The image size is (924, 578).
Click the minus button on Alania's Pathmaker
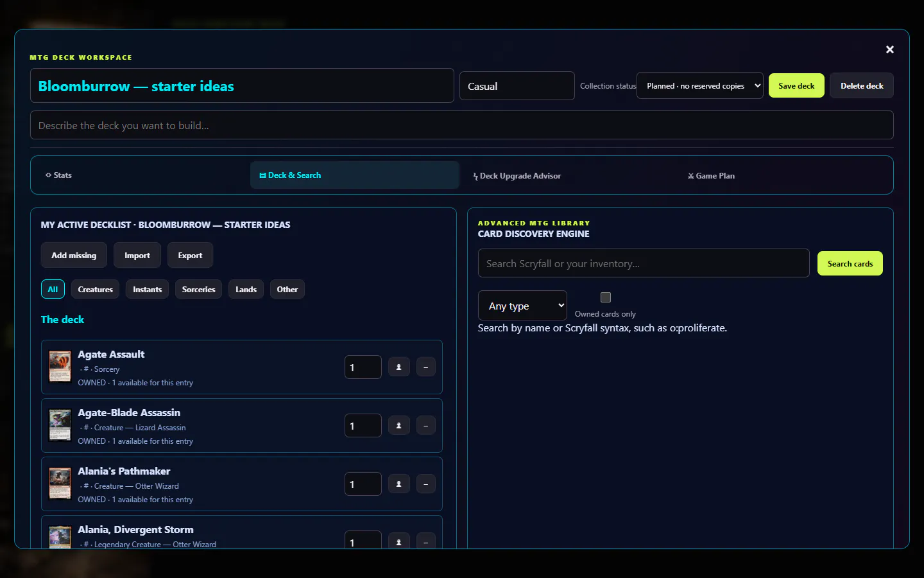[426, 484]
